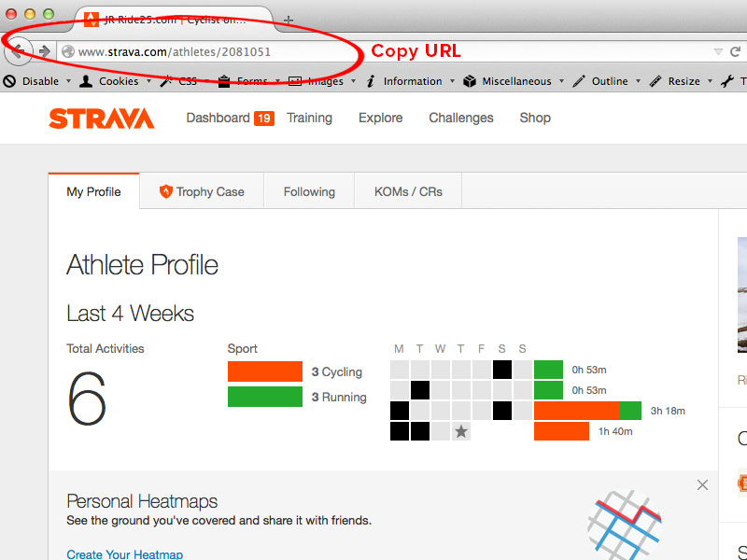Click the Dashboard notification badge 19

point(264,119)
